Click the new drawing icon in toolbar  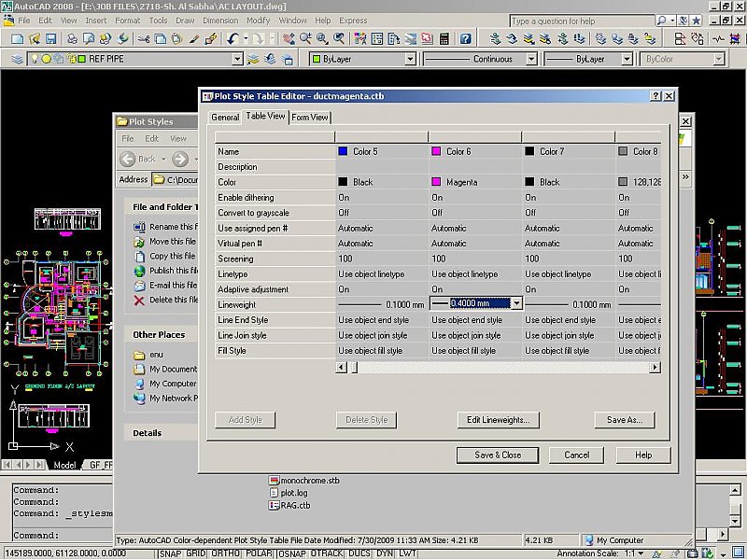[x=17, y=39]
